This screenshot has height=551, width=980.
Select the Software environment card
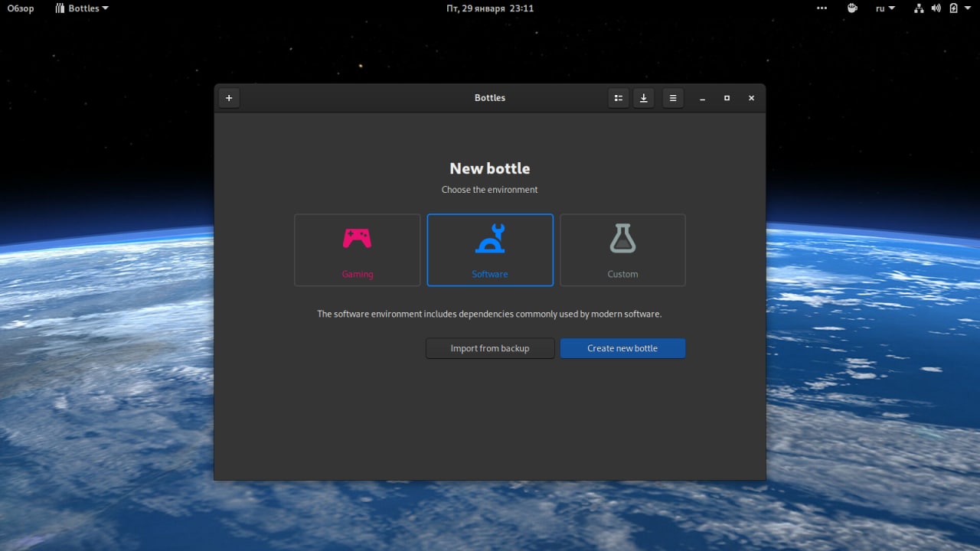pyautogui.click(x=490, y=250)
